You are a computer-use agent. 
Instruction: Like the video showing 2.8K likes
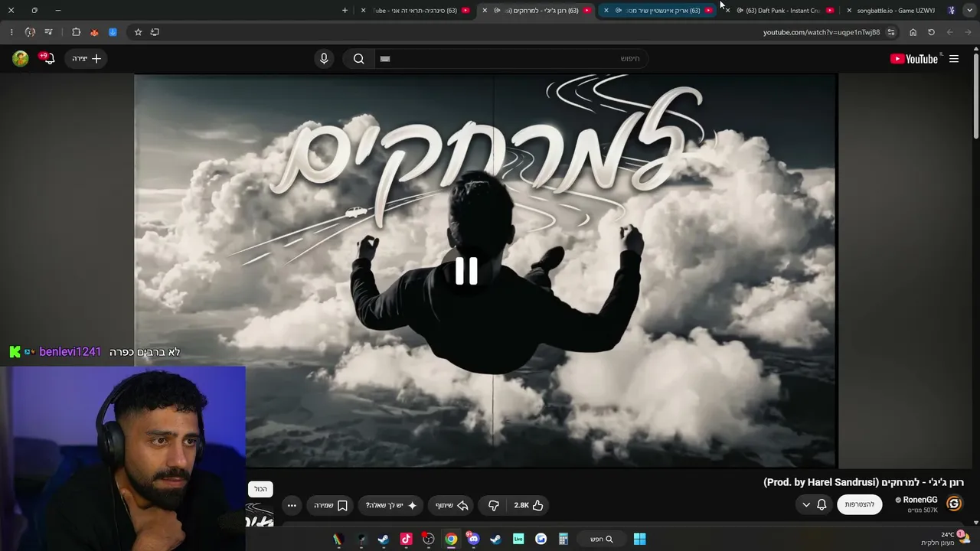[x=528, y=505]
